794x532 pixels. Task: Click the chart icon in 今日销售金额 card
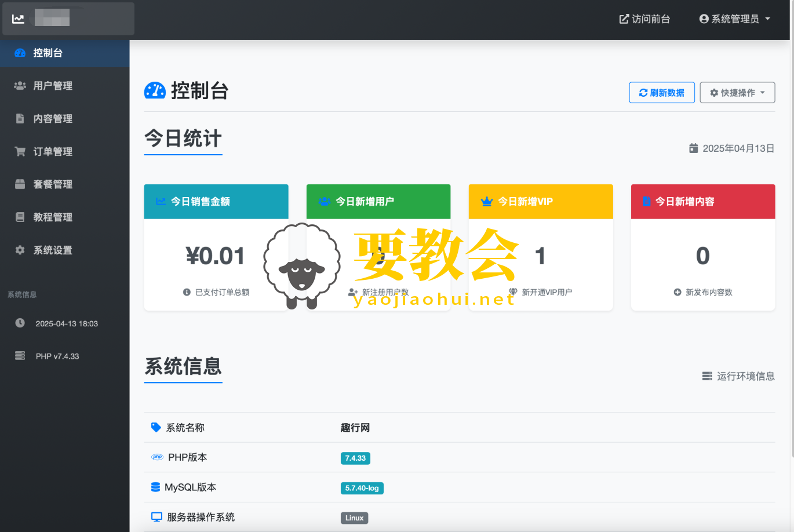(x=161, y=202)
